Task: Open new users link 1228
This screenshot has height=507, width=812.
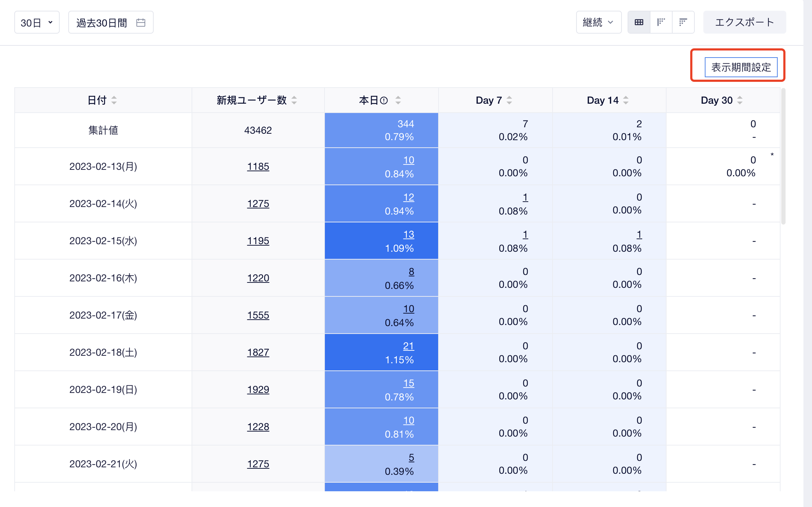Action: coord(258,427)
